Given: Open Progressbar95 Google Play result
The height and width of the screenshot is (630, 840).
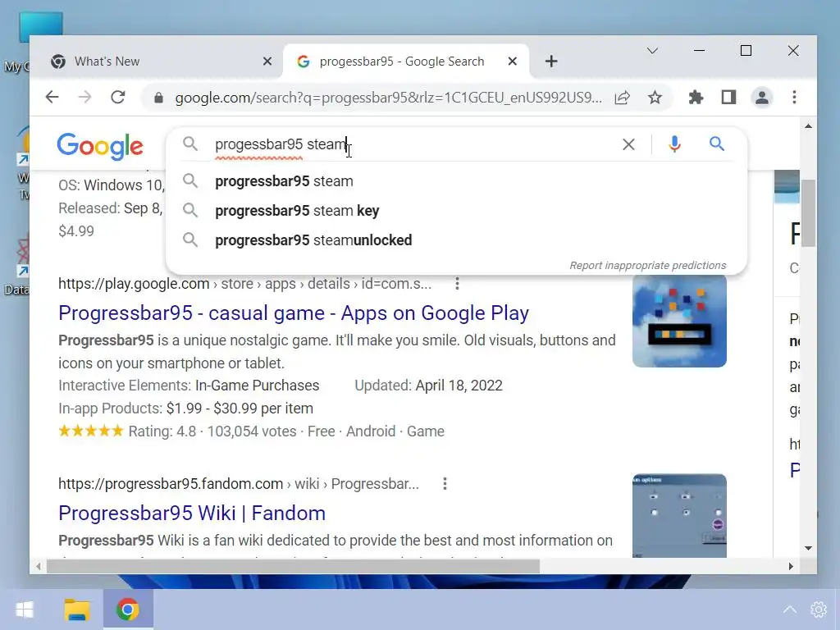Looking at the screenshot, I should [x=294, y=313].
